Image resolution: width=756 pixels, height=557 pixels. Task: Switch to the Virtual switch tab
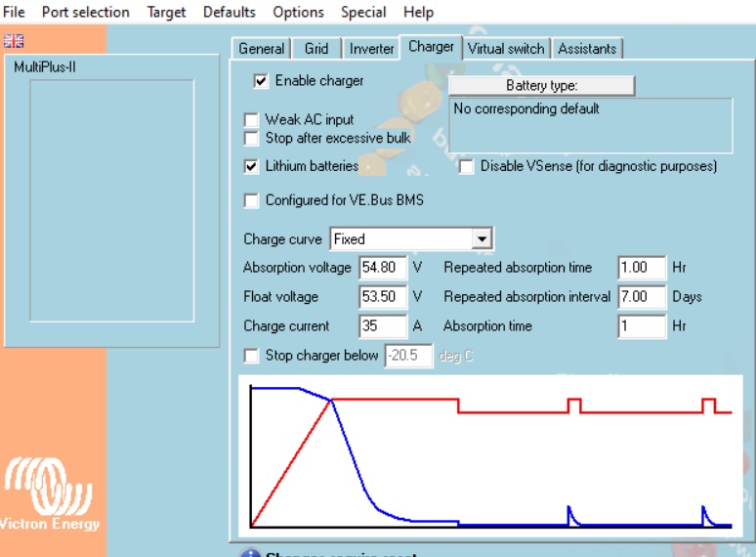(x=506, y=49)
